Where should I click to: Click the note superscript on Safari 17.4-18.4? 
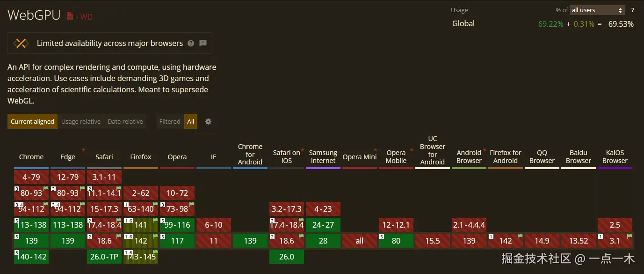[89, 221]
